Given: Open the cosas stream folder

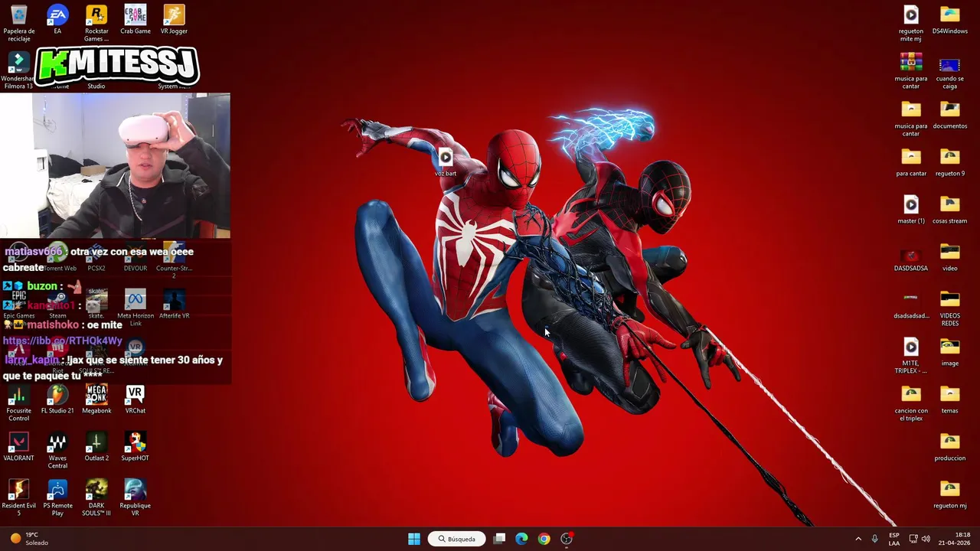Looking at the screenshot, I should click(x=950, y=210).
